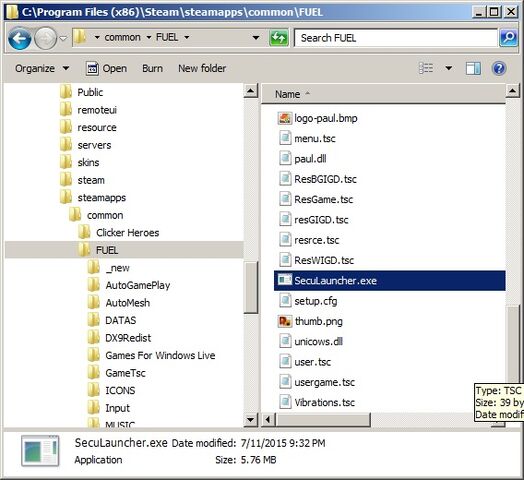The width and height of the screenshot is (524, 480).
Task: Click the change view icon
Action: pyautogui.click(x=426, y=69)
